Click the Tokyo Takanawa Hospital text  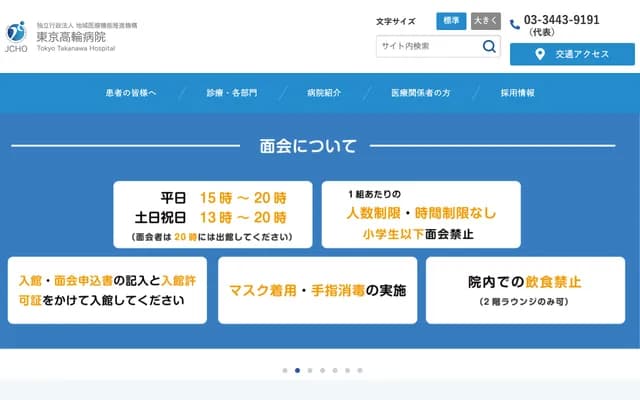(x=76, y=49)
